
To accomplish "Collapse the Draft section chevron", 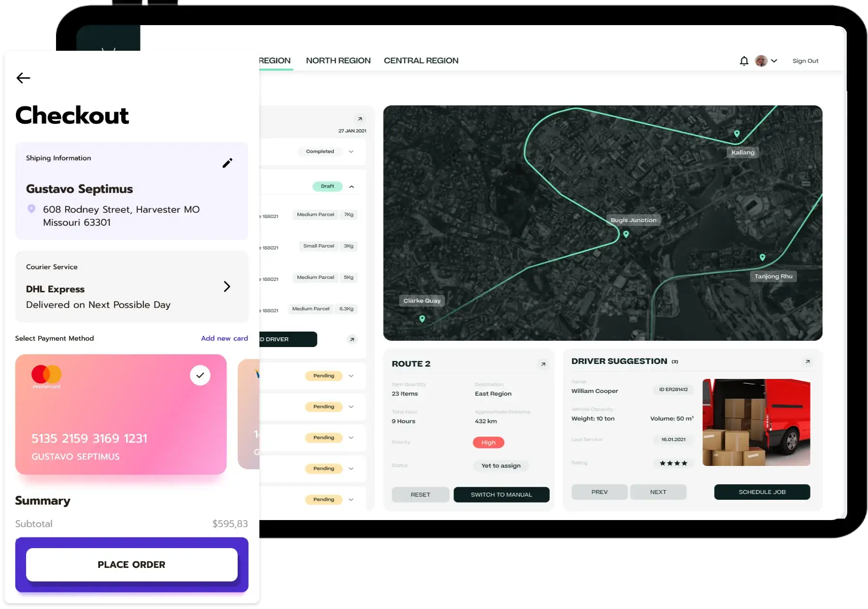I will click(x=352, y=187).
